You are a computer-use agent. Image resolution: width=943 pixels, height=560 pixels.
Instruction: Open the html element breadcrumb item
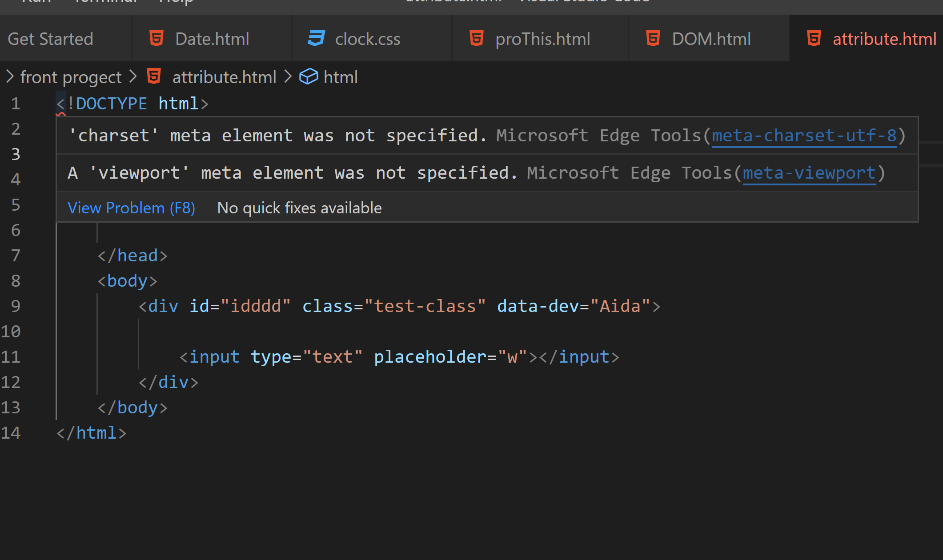point(341,77)
